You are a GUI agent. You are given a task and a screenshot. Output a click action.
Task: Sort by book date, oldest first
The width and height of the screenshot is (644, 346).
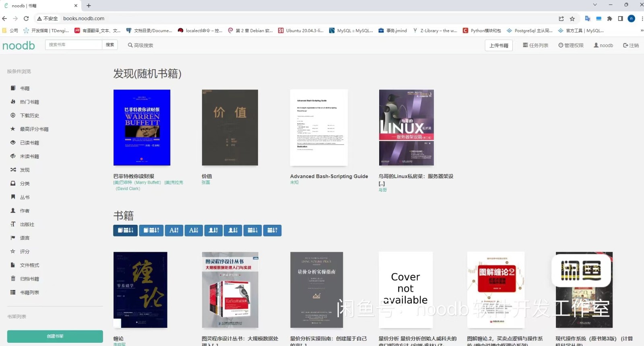[151, 230]
